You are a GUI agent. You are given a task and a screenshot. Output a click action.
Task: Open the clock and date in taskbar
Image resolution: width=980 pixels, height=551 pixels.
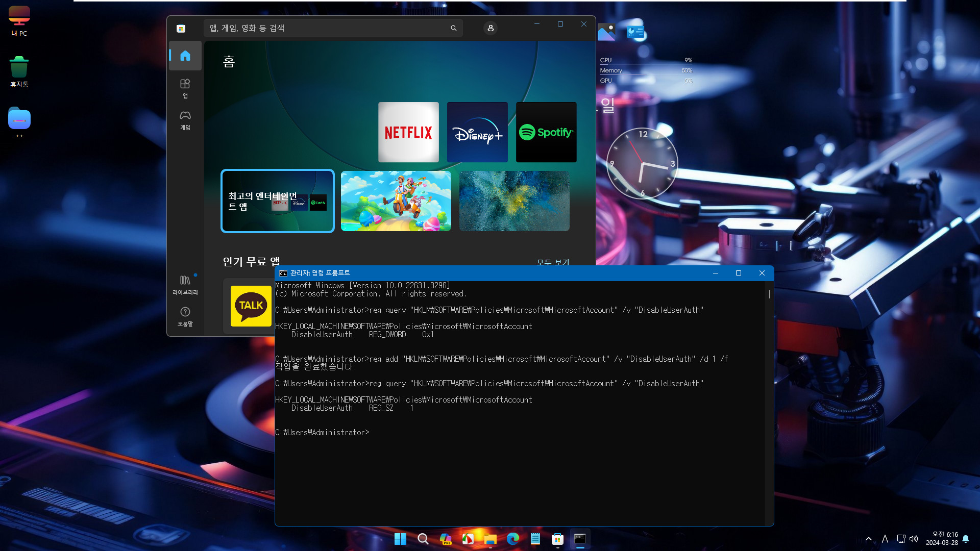(942, 539)
